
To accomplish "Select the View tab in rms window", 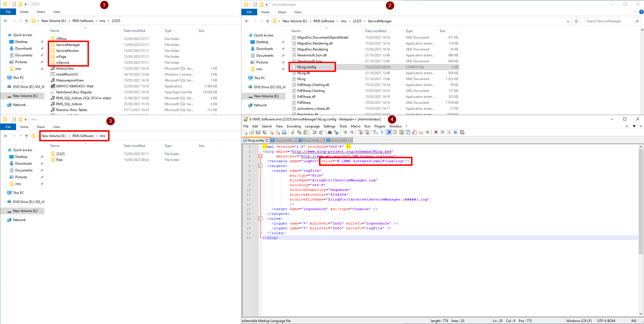I will point(56,127).
